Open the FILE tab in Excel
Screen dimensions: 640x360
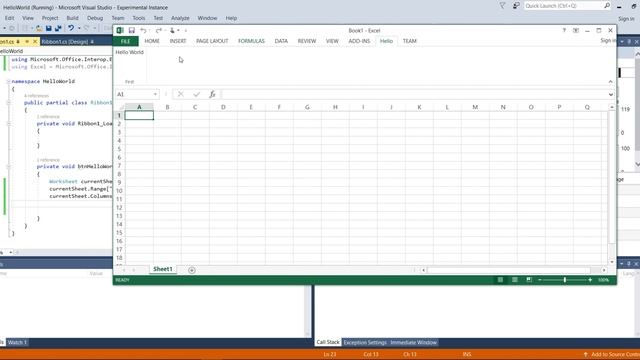125,41
